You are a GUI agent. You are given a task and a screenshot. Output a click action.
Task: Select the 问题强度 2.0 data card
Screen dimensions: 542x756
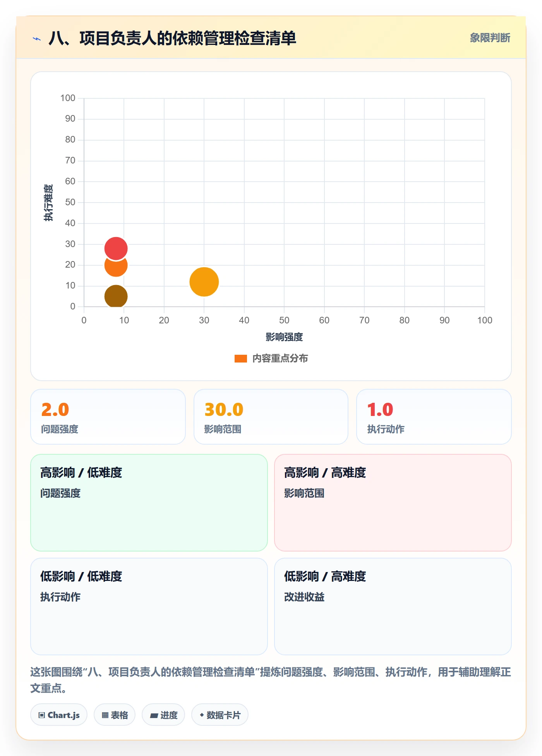pyautogui.click(x=108, y=417)
